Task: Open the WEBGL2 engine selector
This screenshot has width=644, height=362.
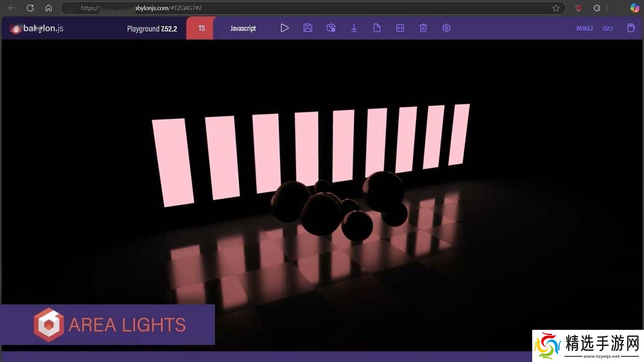Action: pyautogui.click(x=585, y=29)
